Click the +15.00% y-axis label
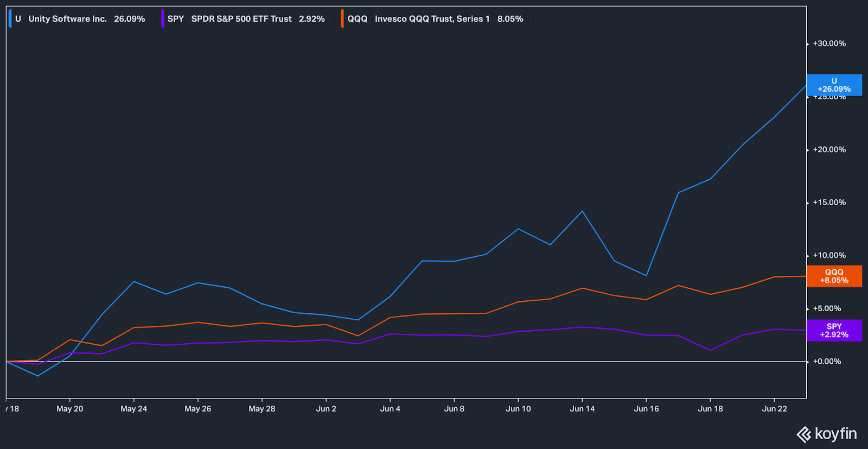Viewport: 868px width, 449px height. tap(829, 203)
